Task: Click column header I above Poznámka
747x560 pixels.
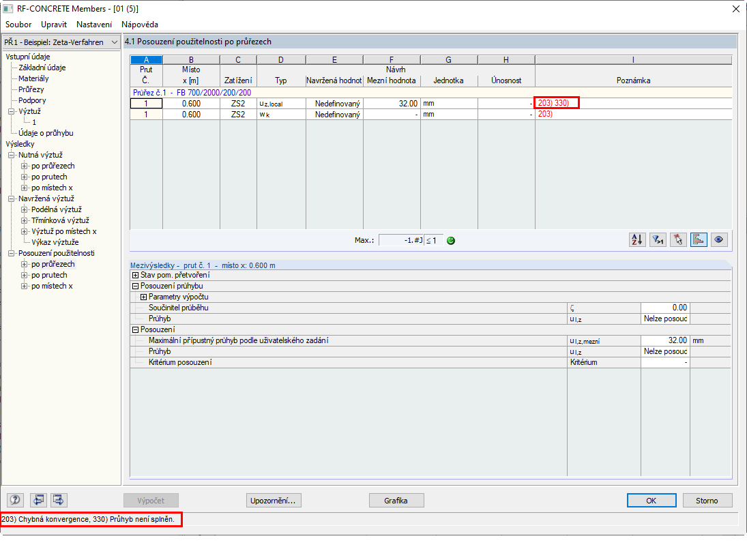Action: click(633, 60)
